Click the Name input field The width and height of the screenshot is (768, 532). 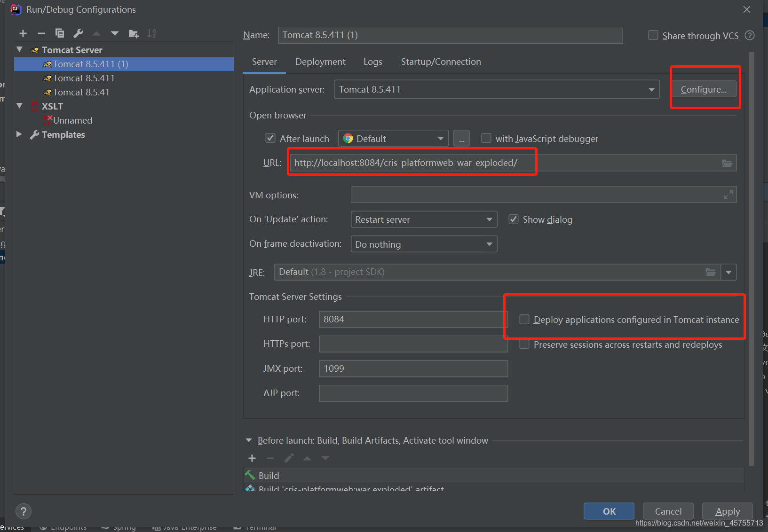pyautogui.click(x=451, y=35)
